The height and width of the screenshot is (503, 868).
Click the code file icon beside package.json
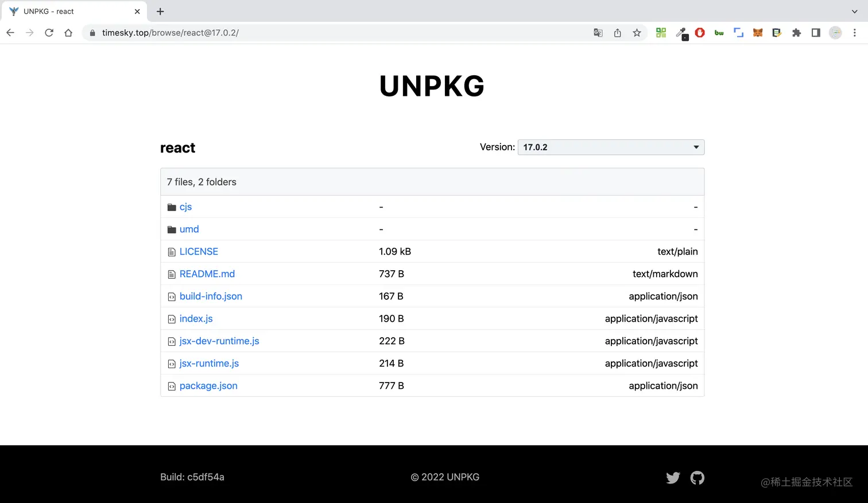(172, 386)
